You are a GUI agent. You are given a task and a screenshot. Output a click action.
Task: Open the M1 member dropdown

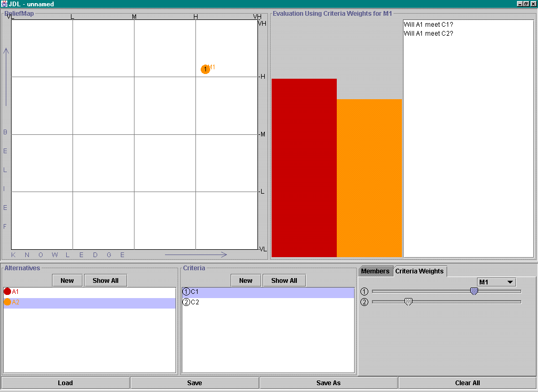point(496,282)
